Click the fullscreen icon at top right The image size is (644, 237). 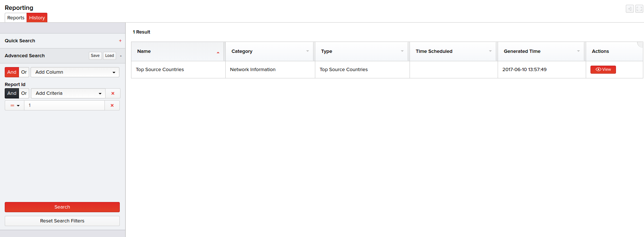point(639,9)
